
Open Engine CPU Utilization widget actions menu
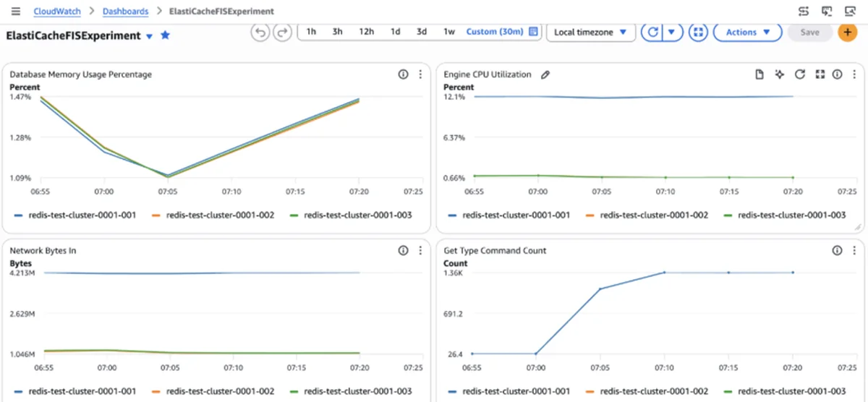[854, 74]
